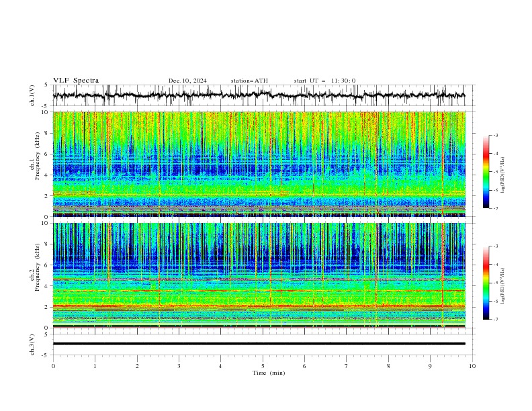The height and width of the screenshot is (411, 532).
Task: Click time-axis tick label "10" below the plots
Action: pyautogui.click(x=472, y=366)
